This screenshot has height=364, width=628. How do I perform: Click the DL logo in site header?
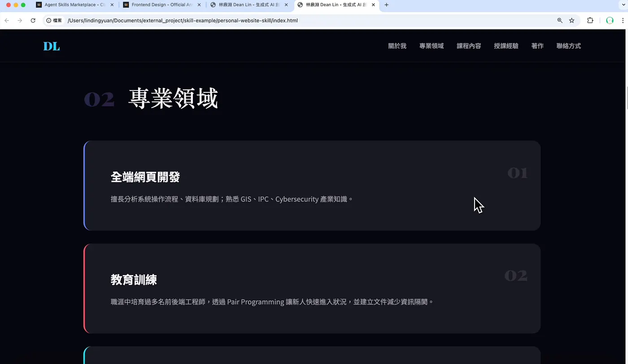point(52,46)
